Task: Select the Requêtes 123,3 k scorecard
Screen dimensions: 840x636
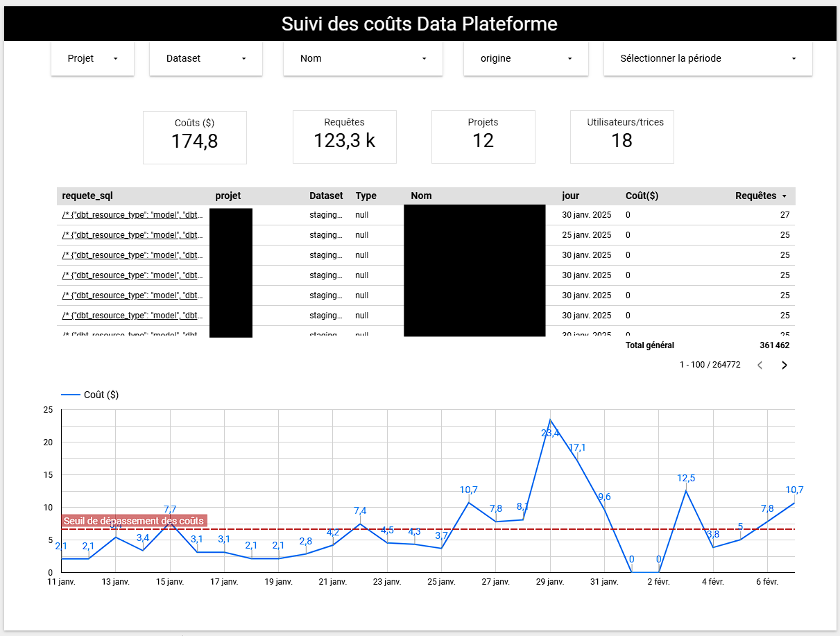Action: click(x=345, y=137)
